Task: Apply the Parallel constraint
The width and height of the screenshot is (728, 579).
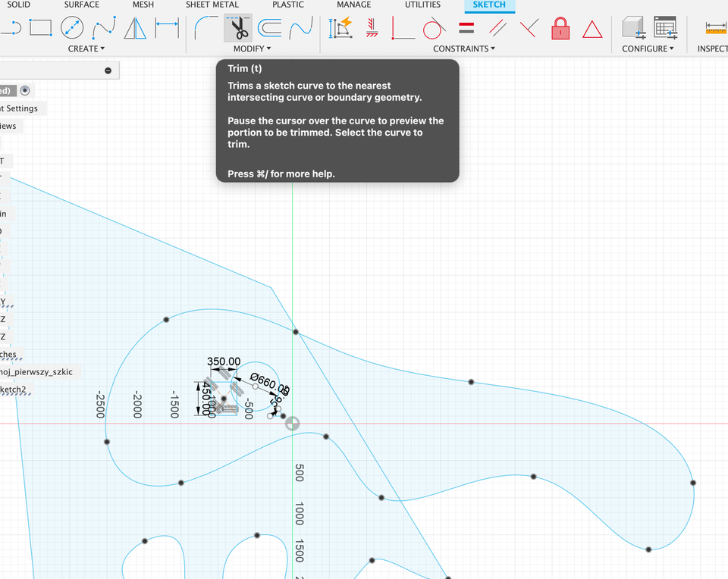Action: pyautogui.click(x=497, y=29)
